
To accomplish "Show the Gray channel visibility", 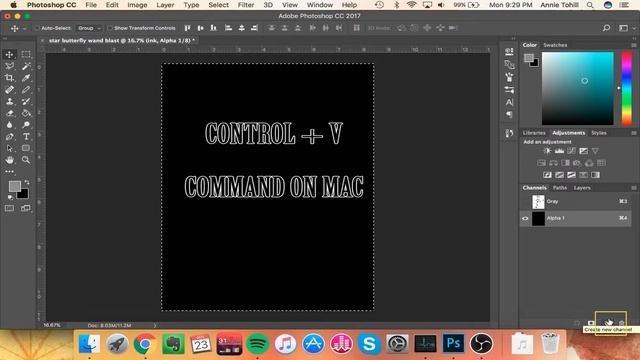I will (525, 202).
